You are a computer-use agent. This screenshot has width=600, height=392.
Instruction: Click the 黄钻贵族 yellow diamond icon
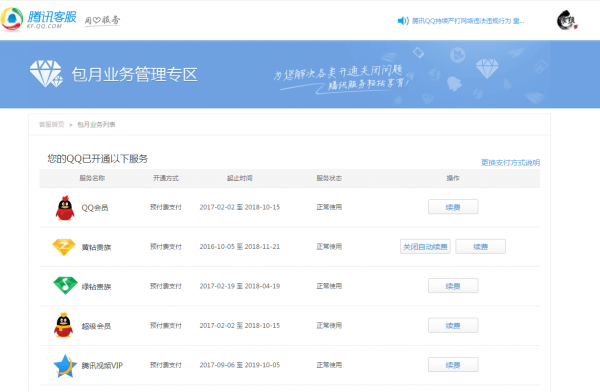(64, 247)
